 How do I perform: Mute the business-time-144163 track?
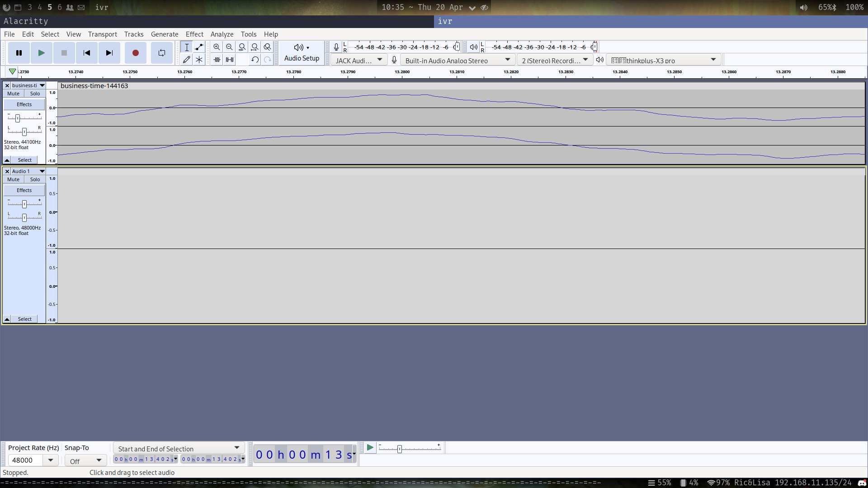point(13,94)
